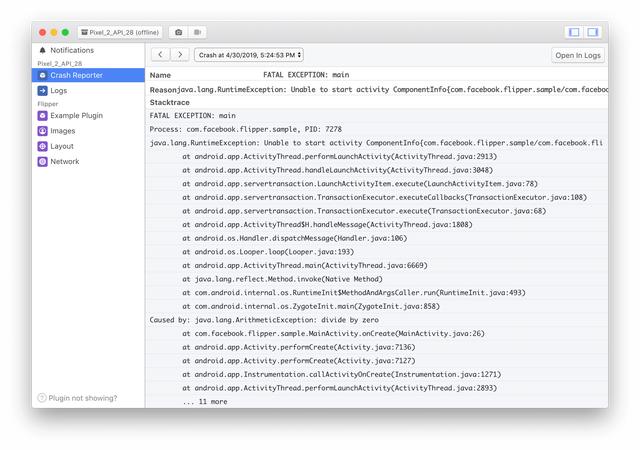Take a screenshot with the camera icon
This screenshot has height=450, width=640.
(178, 32)
